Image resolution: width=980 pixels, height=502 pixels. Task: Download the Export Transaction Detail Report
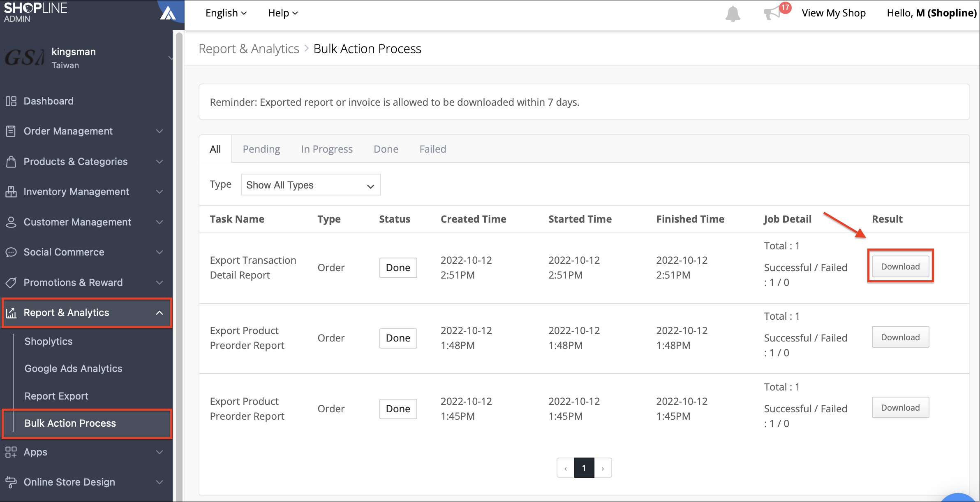[x=900, y=267]
